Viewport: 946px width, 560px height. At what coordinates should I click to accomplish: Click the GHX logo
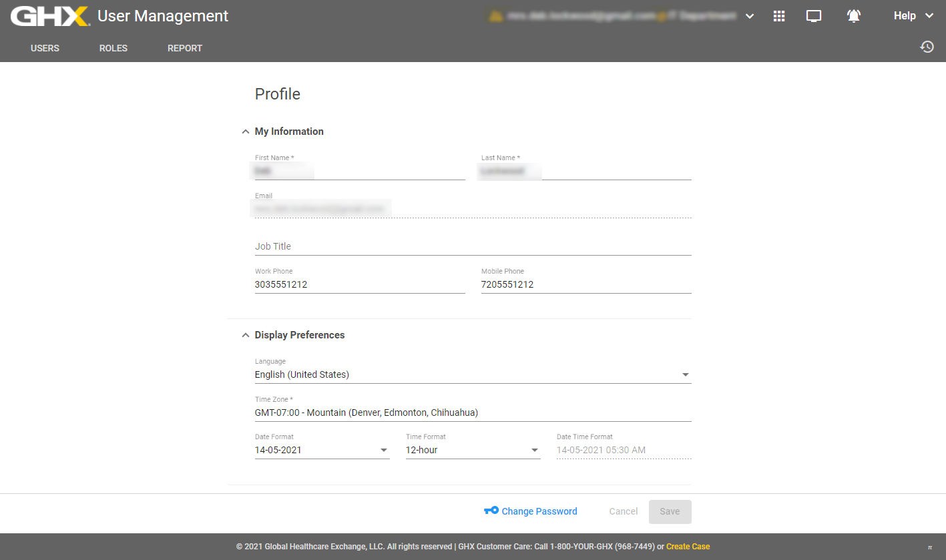[x=50, y=16]
